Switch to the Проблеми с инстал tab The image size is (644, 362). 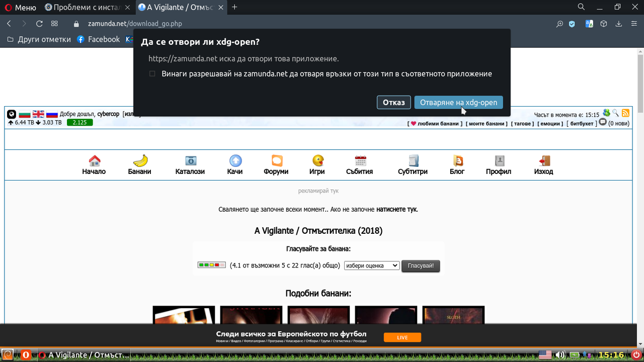88,7
